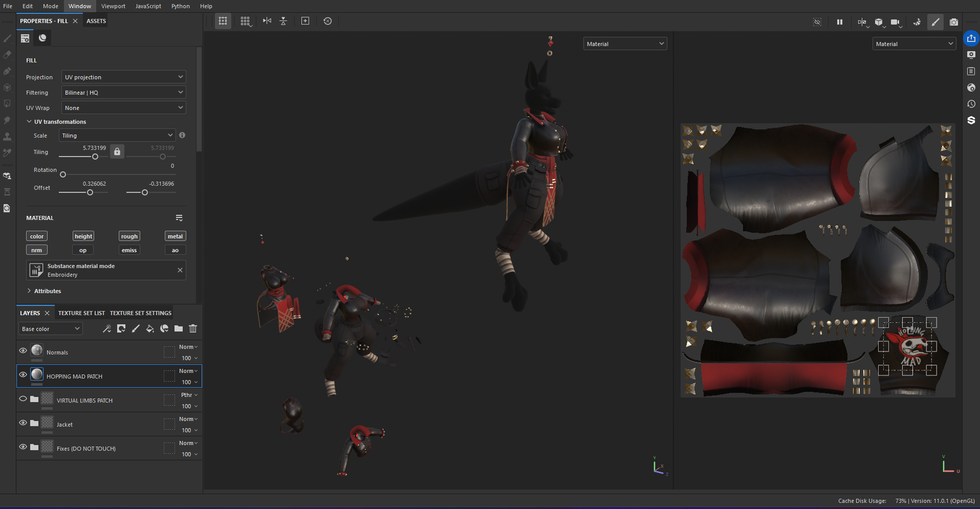Hide the Jacket layer folder
The height and width of the screenshot is (509, 980).
point(23,423)
